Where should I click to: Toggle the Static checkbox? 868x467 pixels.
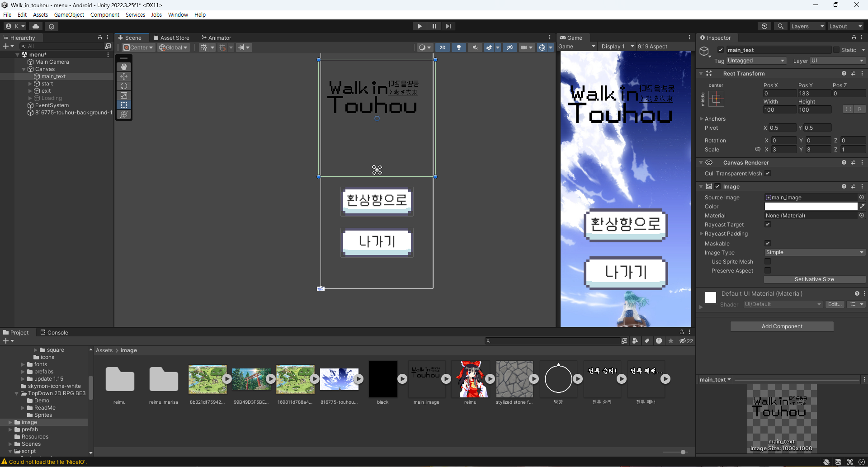pos(836,50)
